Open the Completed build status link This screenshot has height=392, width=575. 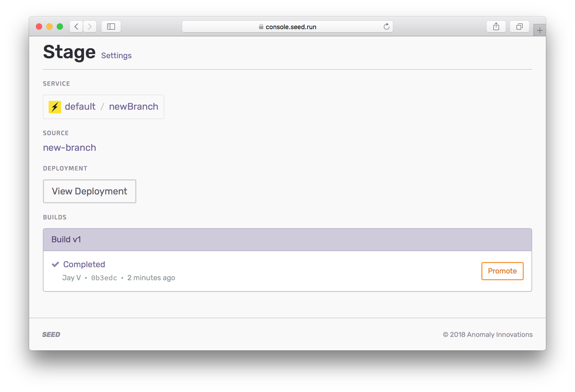tap(84, 264)
